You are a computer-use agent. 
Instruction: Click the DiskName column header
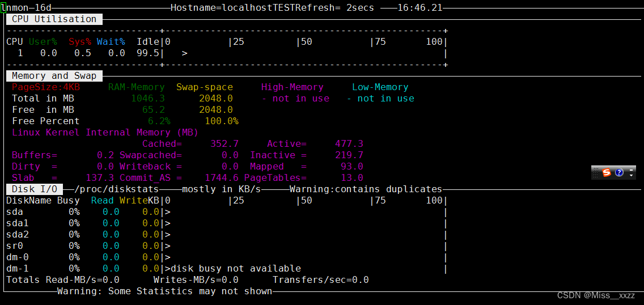tap(29, 201)
